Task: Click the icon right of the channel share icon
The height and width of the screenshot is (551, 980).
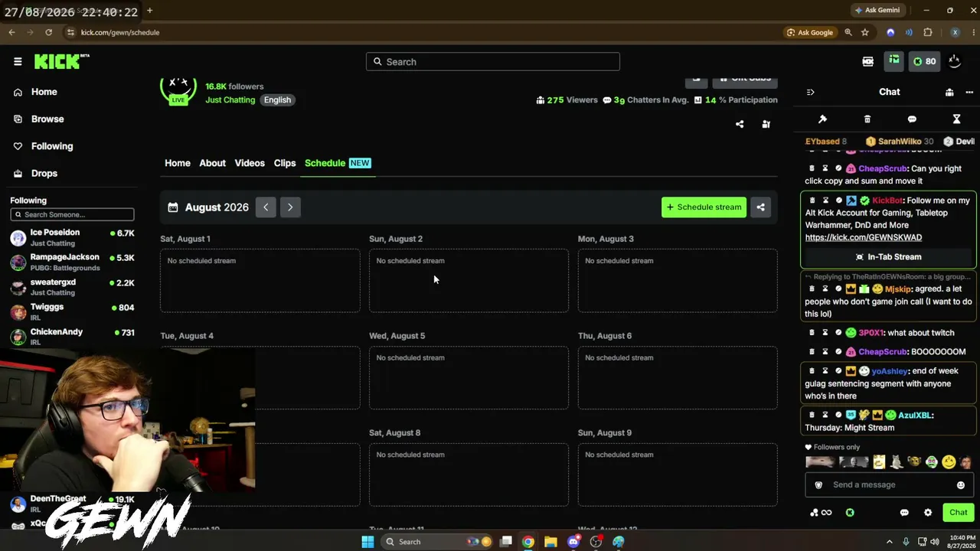Action: [x=766, y=124]
